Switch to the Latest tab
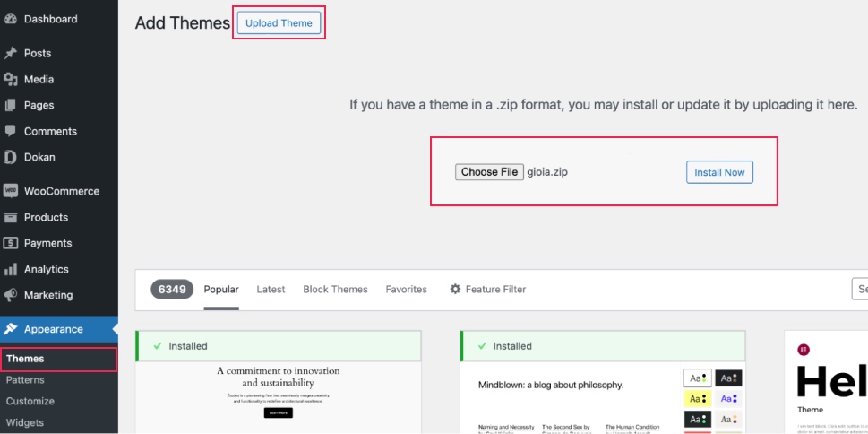Screen dimensions: 868x434 pyautogui.click(x=271, y=290)
